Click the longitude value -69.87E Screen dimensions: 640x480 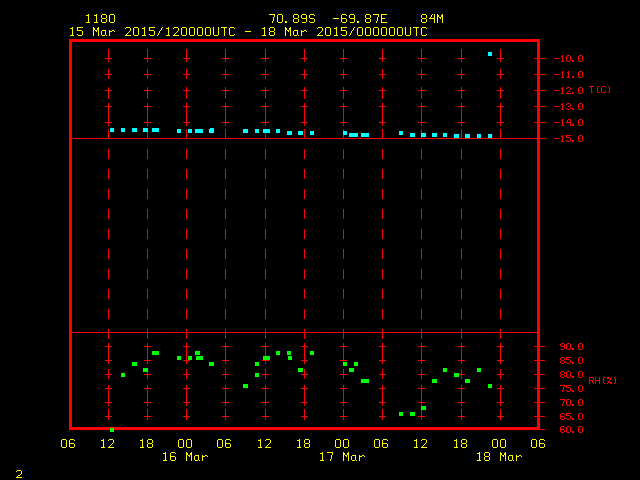pyautogui.click(x=358, y=19)
